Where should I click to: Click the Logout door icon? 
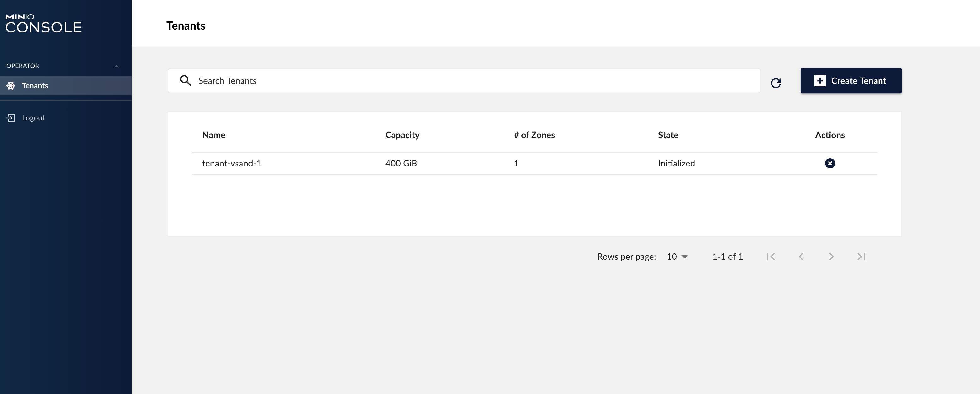[11, 118]
